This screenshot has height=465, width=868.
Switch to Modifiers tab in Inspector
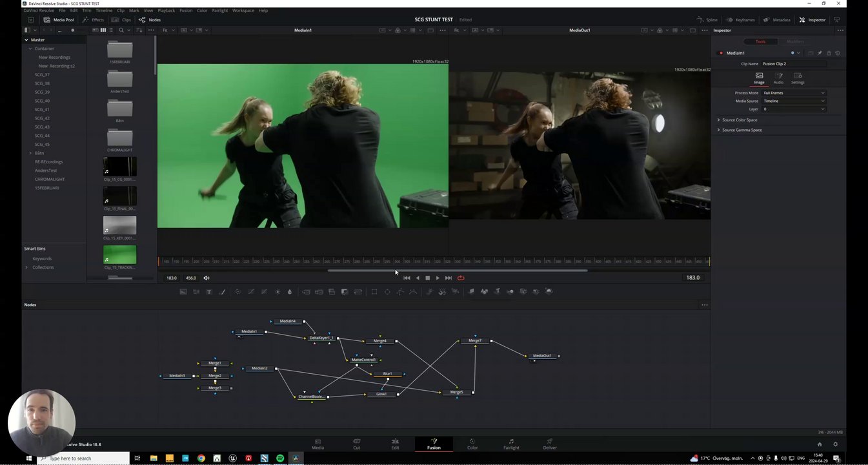[795, 41]
